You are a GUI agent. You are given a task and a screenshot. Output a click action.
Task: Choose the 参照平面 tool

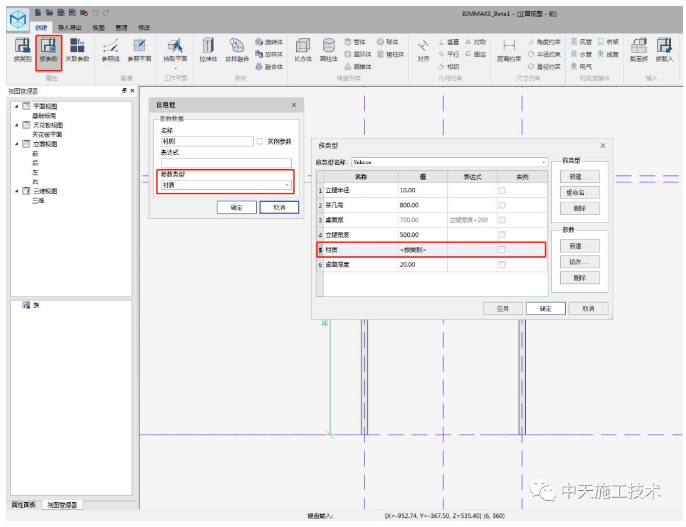point(140,49)
